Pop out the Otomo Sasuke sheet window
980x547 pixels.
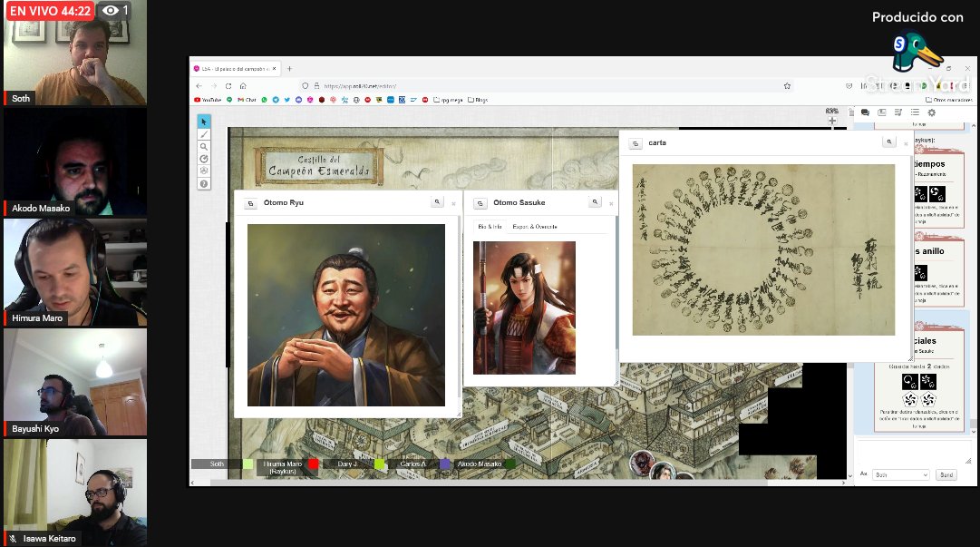(480, 203)
